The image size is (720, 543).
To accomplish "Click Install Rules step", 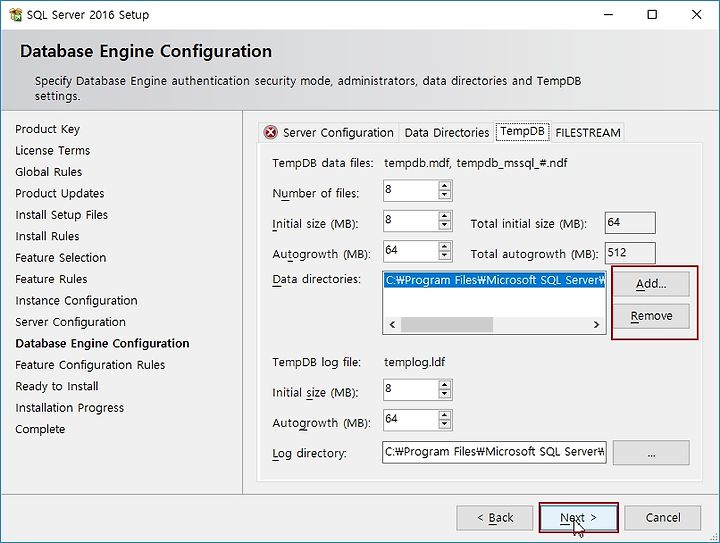I will pyautogui.click(x=47, y=236).
